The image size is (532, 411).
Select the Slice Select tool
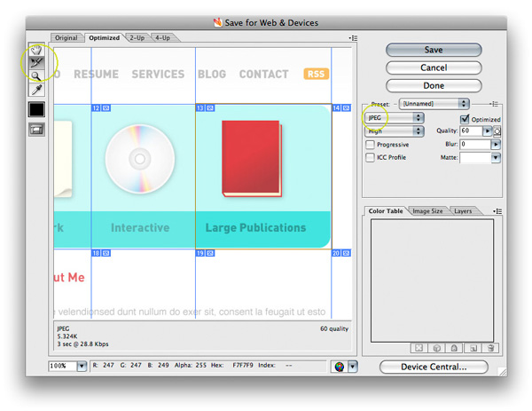tap(36, 63)
